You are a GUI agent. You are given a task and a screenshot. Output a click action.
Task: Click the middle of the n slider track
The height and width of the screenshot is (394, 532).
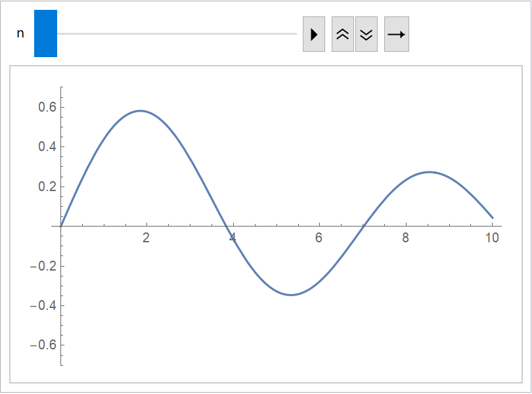coord(177,33)
